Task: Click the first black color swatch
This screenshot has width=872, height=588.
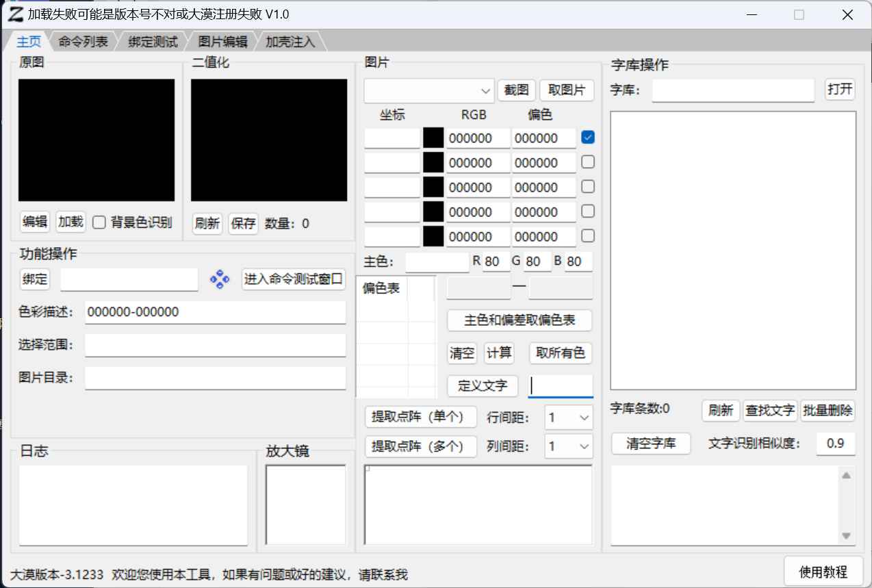Action: pyautogui.click(x=433, y=138)
